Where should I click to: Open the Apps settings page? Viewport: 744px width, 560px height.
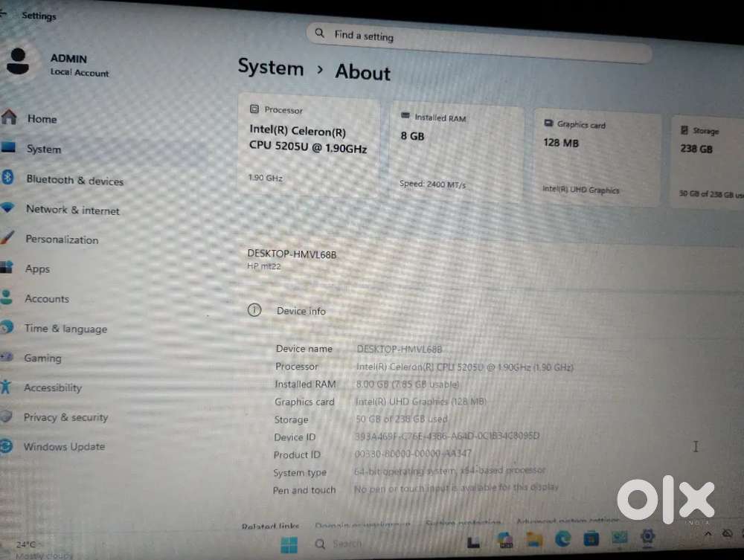(x=37, y=269)
